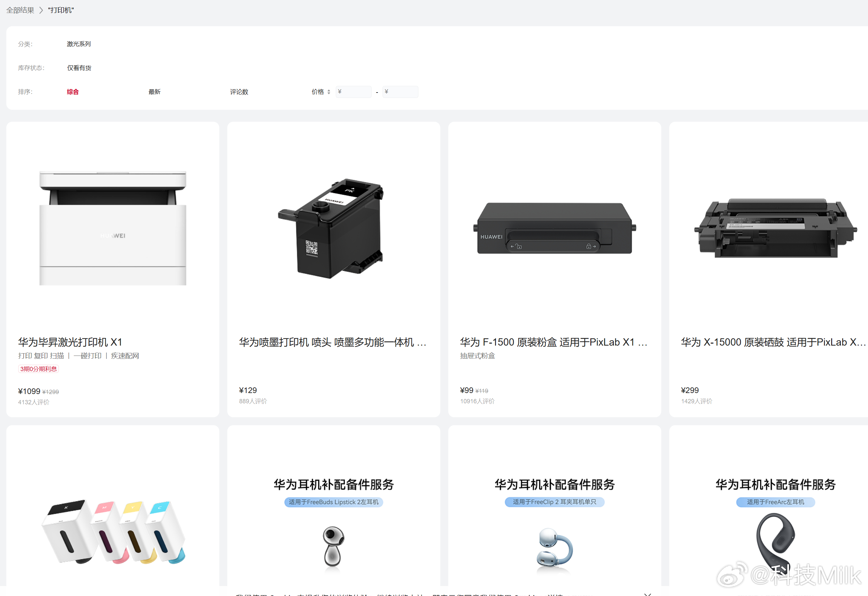
Task: Click the 4132人评价 review count
Action: click(34, 402)
